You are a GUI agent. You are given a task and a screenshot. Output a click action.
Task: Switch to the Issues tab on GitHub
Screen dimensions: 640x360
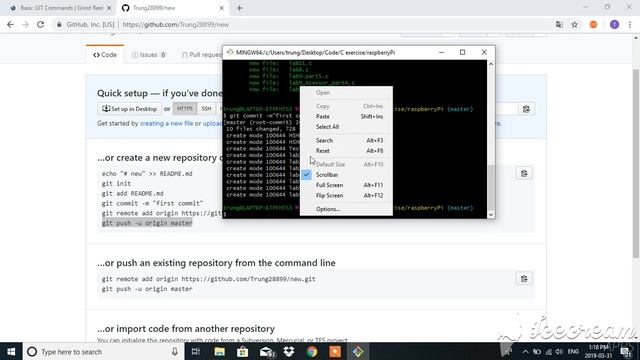[149, 55]
